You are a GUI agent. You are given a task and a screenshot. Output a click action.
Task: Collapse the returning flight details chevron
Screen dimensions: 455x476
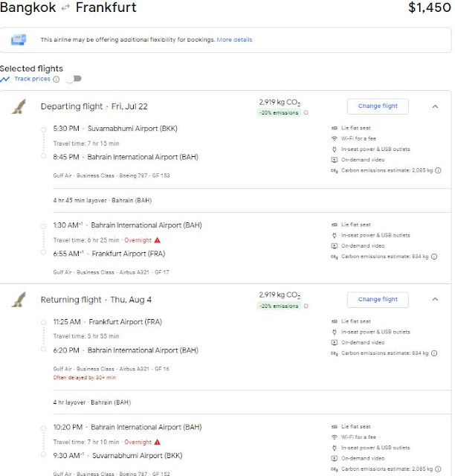point(435,299)
